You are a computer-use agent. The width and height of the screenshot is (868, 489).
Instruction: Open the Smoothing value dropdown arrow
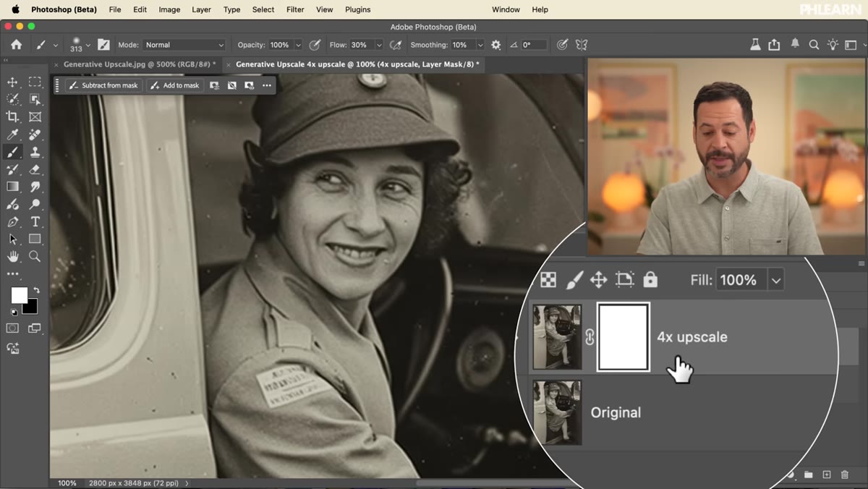click(x=480, y=45)
